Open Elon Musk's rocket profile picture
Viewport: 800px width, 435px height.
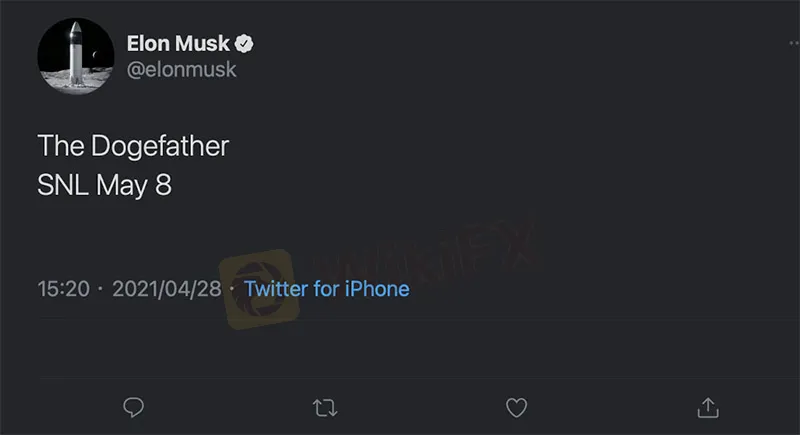pyautogui.click(x=73, y=56)
